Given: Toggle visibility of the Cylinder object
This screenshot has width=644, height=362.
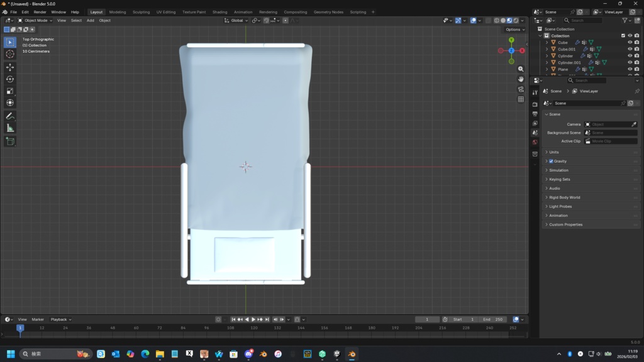Looking at the screenshot, I should pyautogui.click(x=630, y=56).
